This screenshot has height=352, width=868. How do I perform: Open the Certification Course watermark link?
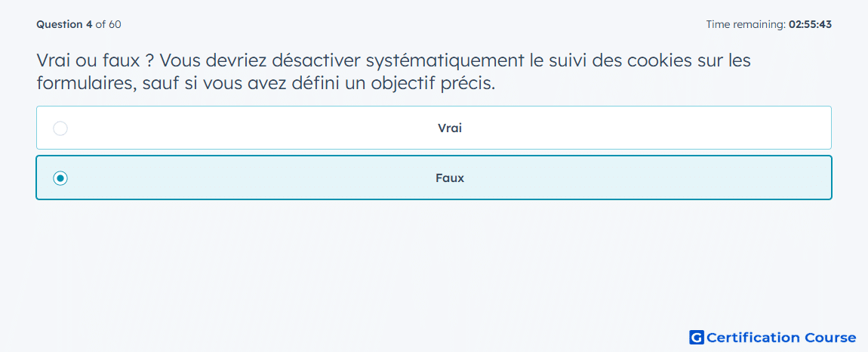point(773,338)
